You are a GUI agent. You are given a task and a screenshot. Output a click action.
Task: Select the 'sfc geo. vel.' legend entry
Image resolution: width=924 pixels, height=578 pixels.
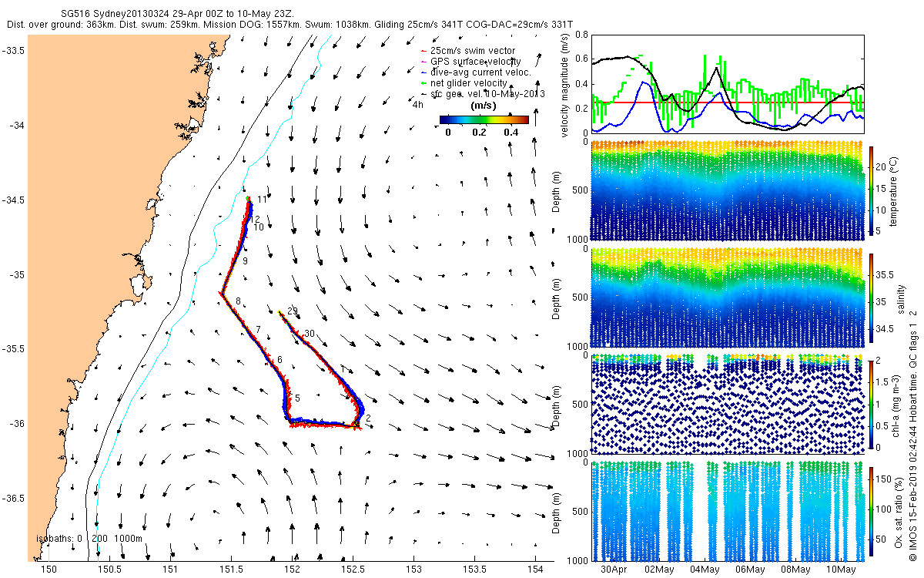click(482, 93)
